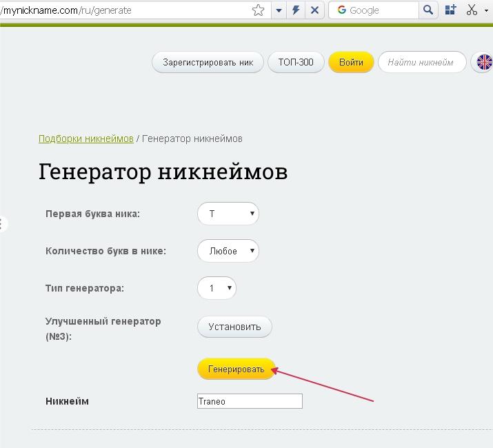This screenshot has width=493, height=448.
Task: Click the lightning bolt icon in toolbar
Action: [x=296, y=10]
